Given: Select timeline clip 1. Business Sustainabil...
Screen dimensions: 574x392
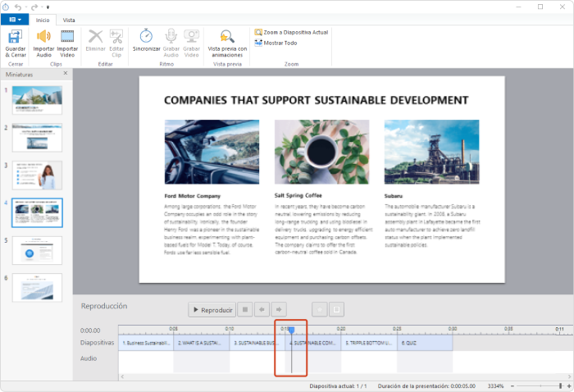Looking at the screenshot, I should point(146,343).
